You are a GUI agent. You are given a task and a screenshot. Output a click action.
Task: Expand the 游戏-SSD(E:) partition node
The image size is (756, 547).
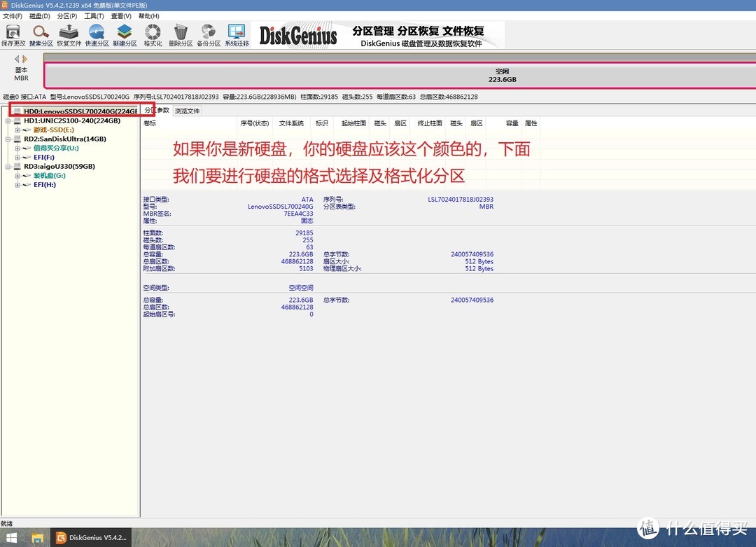(17, 130)
